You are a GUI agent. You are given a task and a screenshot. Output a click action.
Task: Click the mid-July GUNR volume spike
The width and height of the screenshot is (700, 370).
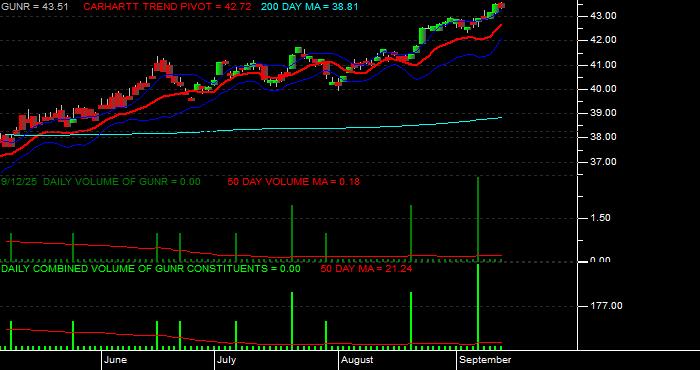point(292,233)
